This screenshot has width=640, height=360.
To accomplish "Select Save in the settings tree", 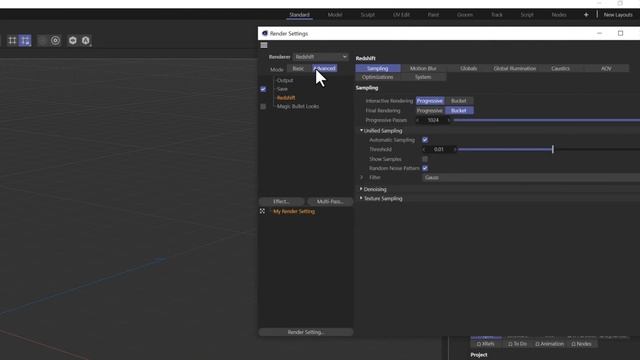I will pos(282,89).
